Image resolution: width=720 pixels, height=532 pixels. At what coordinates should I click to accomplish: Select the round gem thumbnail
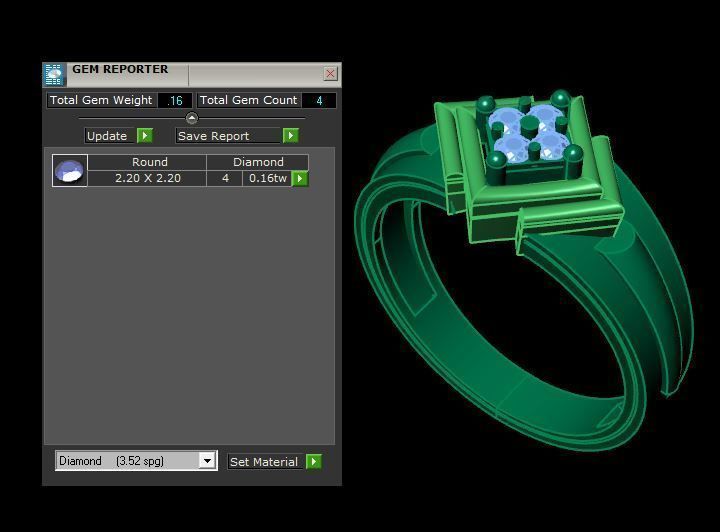70,170
